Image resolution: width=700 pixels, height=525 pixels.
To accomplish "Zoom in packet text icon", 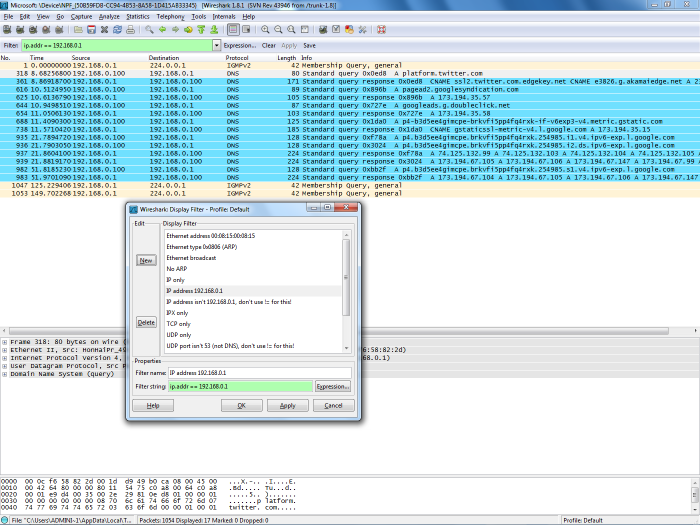I will pyautogui.click(x=265, y=30).
